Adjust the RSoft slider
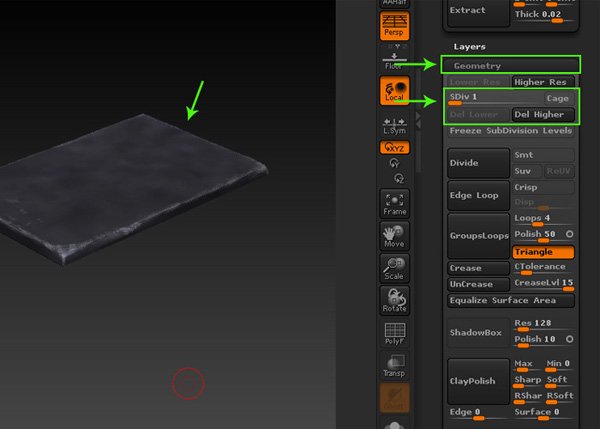The width and height of the screenshot is (600, 429). pyautogui.click(x=559, y=397)
